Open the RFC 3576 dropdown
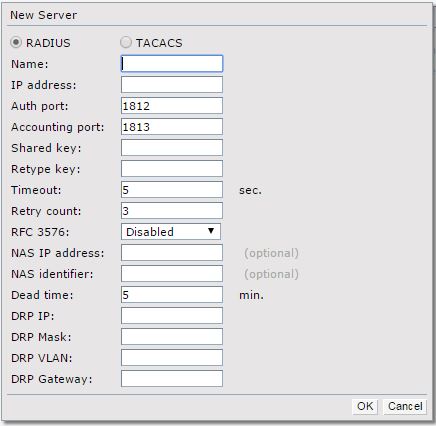Screen dimensions: 436x426 [x=171, y=232]
